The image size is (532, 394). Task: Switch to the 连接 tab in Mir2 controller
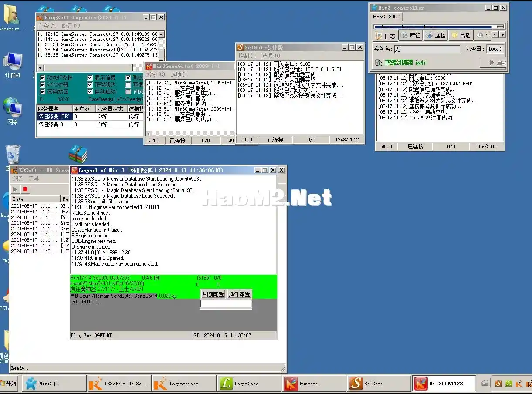pyautogui.click(x=436, y=35)
